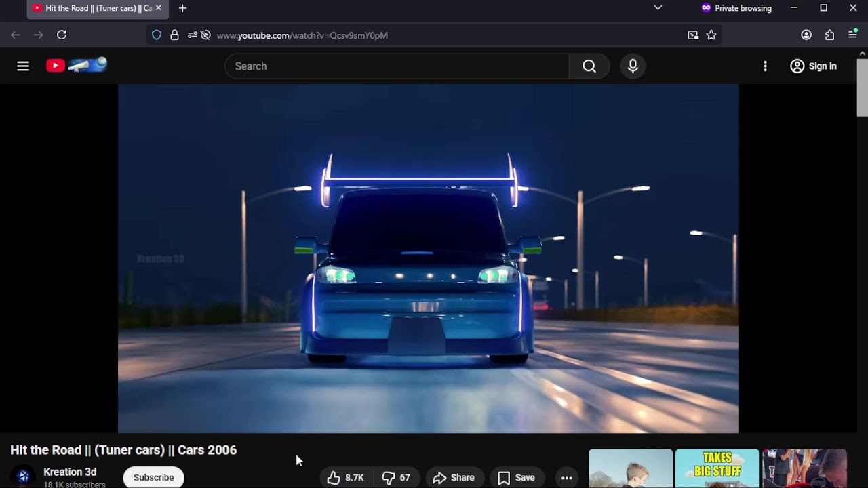The image size is (868, 488).
Task: Select the Hit the Road browser tab
Action: pyautogui.click(x=98, y=8)
